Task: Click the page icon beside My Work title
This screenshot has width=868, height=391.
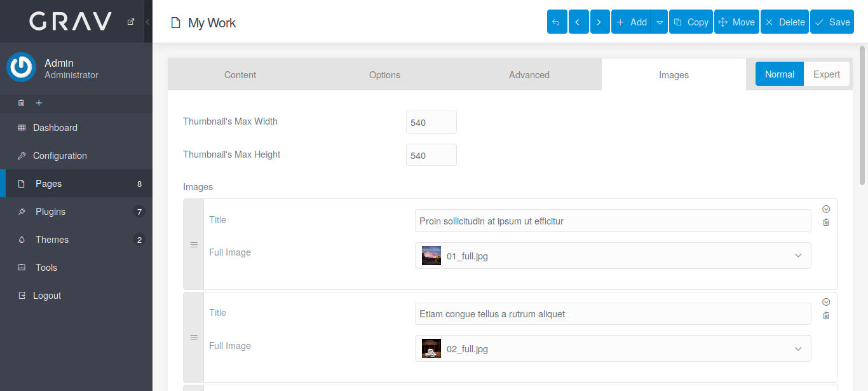Action: click(175, 23)
